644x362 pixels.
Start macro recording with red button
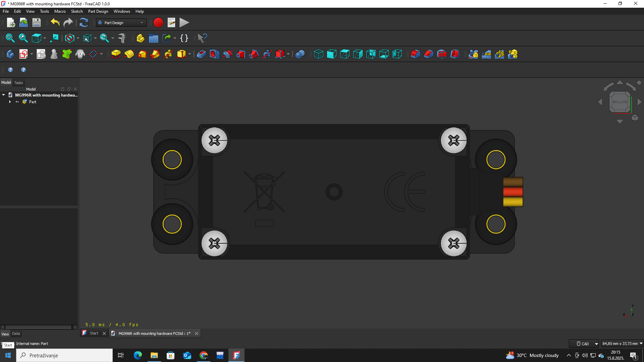(158, 23)
